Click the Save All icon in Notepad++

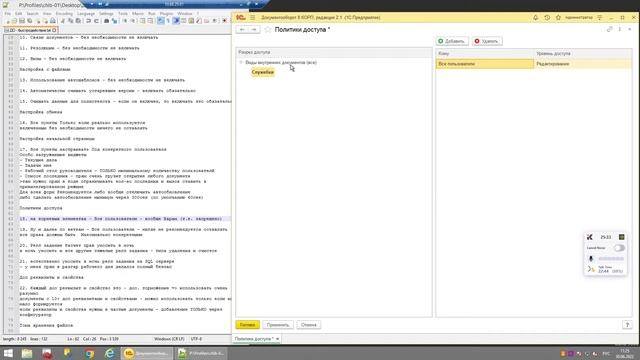29,21
